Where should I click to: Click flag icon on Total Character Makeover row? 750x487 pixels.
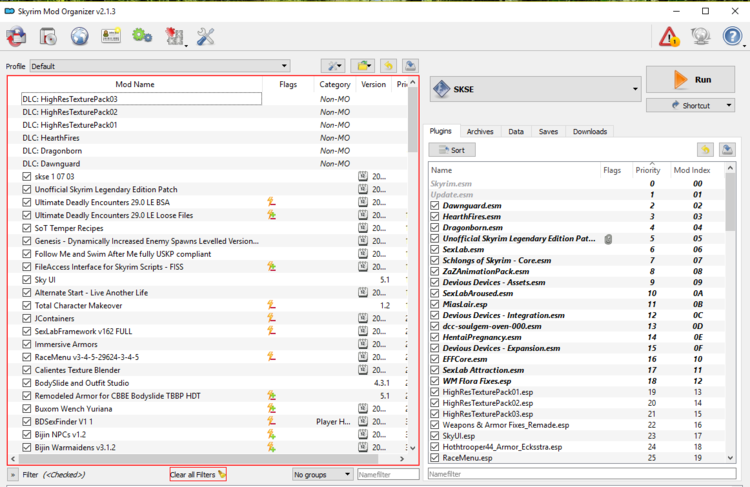tap(271, 305)
